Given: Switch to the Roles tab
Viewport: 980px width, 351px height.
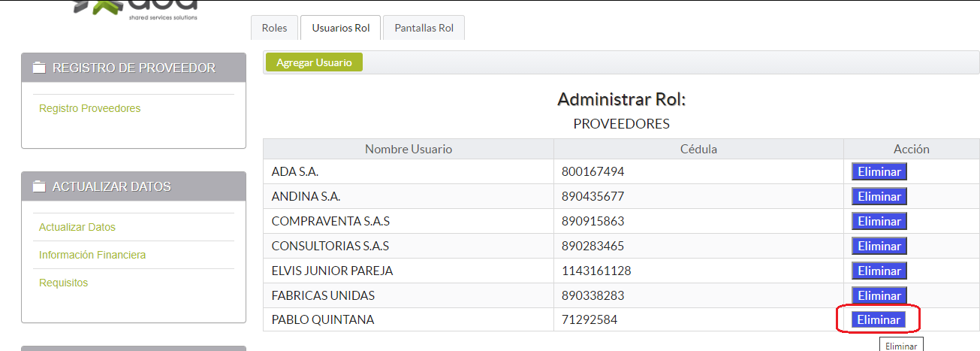Looking at the screenshot, I should [274, 28].
